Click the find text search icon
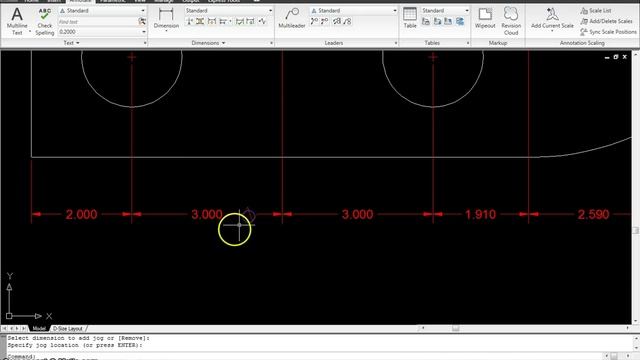Image resolution: width=640 pixels, height=360 pixels. click(142, 22)
